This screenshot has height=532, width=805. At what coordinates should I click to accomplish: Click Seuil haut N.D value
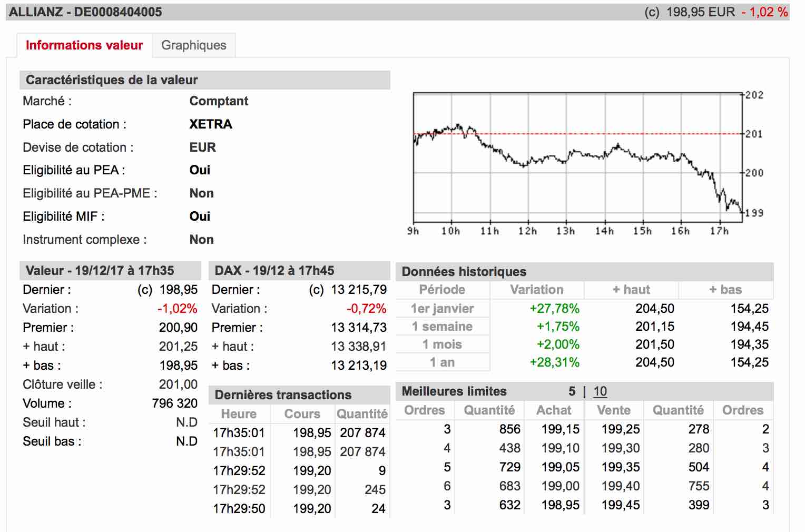pos(186,422)
